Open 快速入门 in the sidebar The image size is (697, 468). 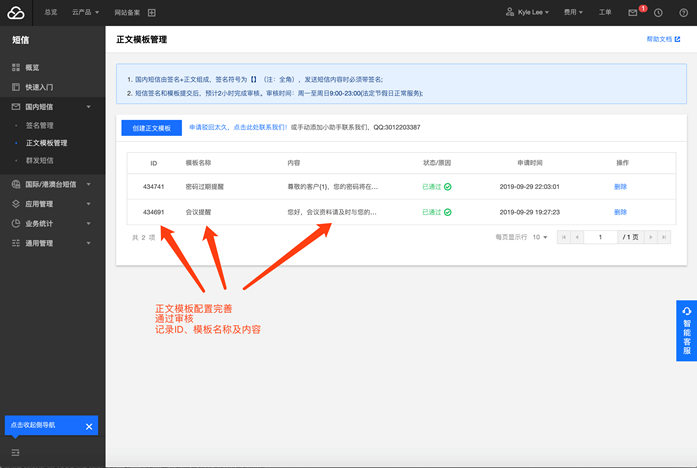coord(39,87)
